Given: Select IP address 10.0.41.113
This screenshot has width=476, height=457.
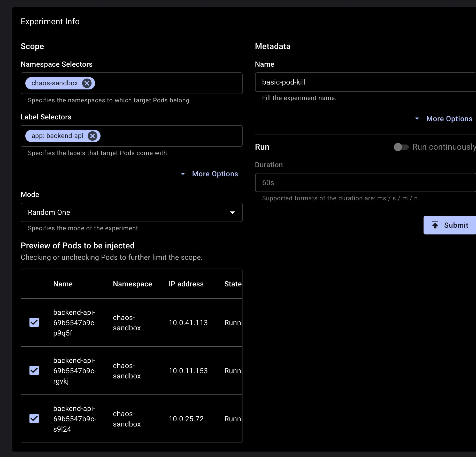Looking at the screenshot, I should 188,323.
